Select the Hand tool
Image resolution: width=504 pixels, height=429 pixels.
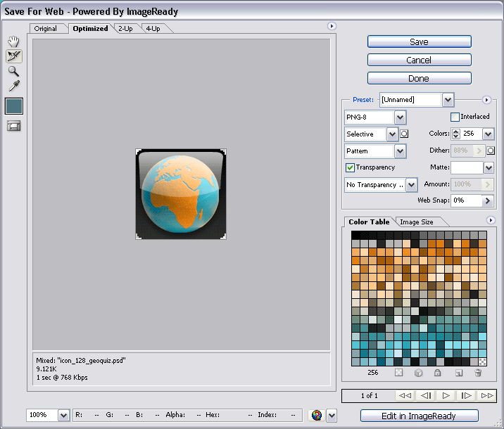click(x=13, y=41)
